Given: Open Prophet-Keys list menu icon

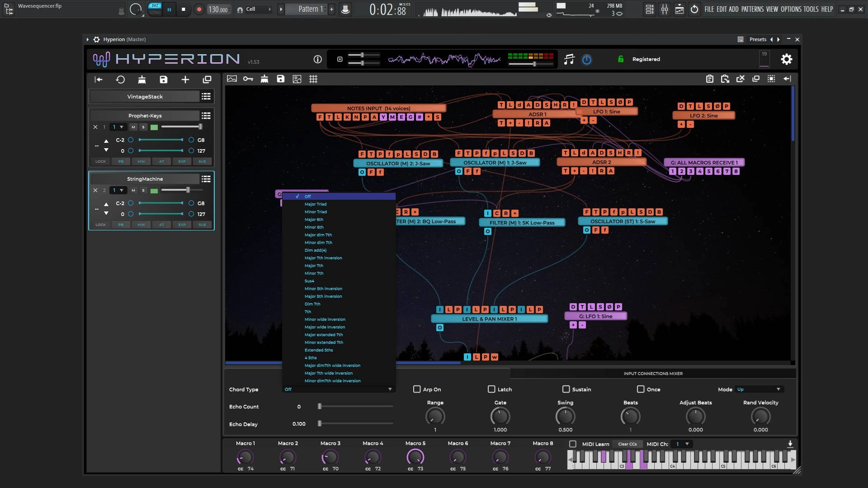Looking at the screenshot, I should point(206,115).
